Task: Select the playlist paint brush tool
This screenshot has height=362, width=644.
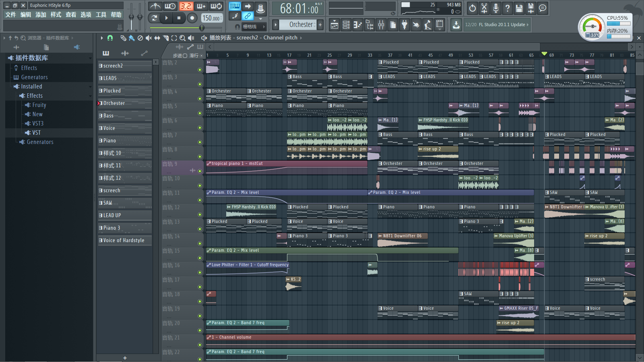Action: pyautogui.click(x=132, y=38)
